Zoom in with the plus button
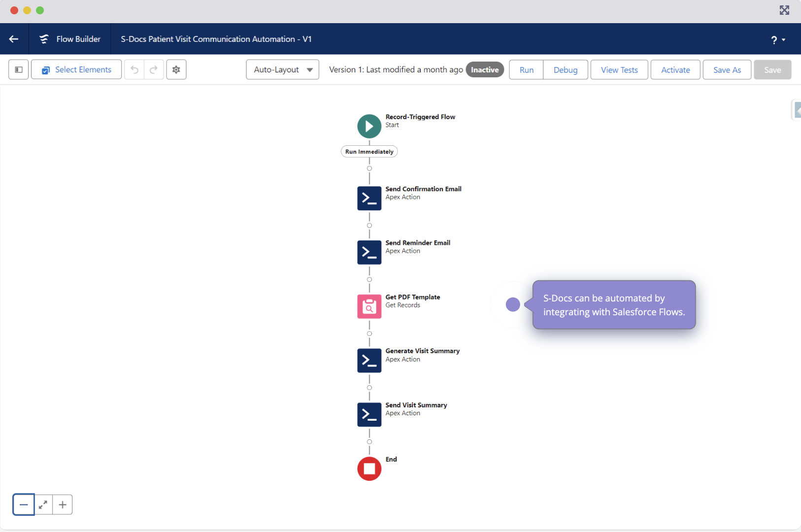Screen dimensions: 801x532 point(63,504)
